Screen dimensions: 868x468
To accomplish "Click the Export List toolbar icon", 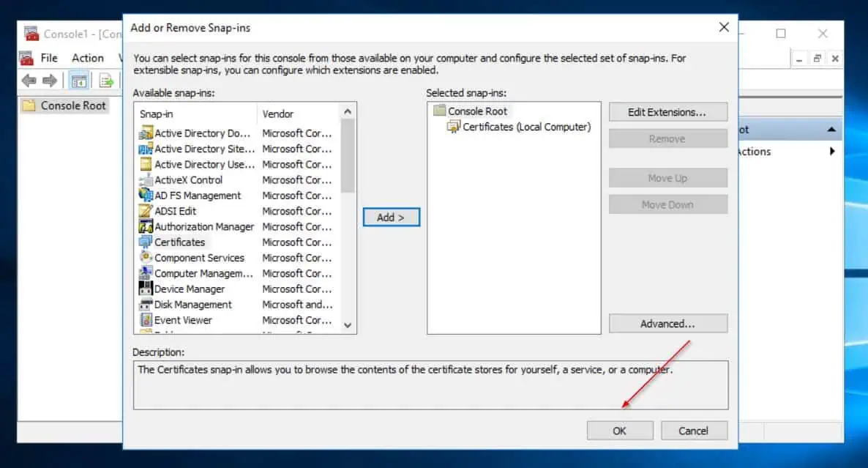I will 105,81.
